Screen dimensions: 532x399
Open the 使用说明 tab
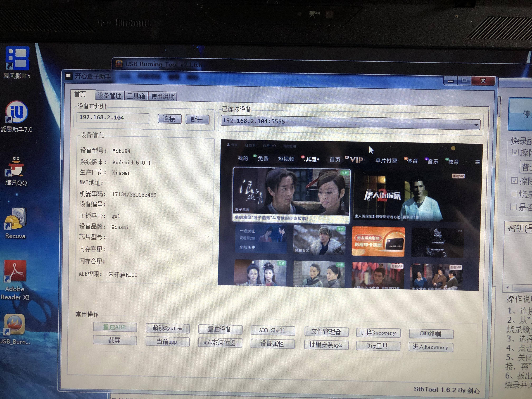pyautogui.click(x=163, y=96)
